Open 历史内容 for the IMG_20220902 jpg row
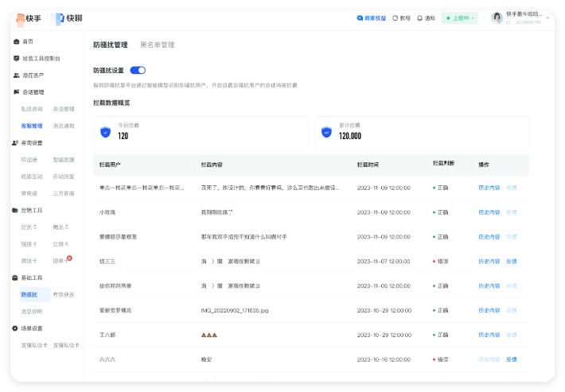The width and height of the screenshot is (565, 392). (489, 311)
